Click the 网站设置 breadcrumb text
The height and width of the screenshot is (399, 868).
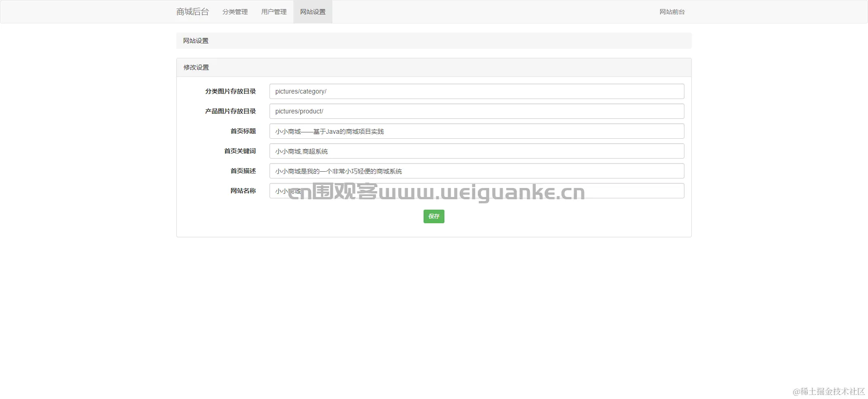coord(196,41)
